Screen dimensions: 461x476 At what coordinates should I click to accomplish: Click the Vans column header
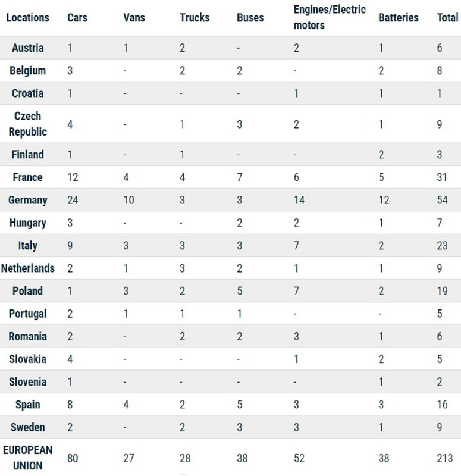(x=134, y=18)
